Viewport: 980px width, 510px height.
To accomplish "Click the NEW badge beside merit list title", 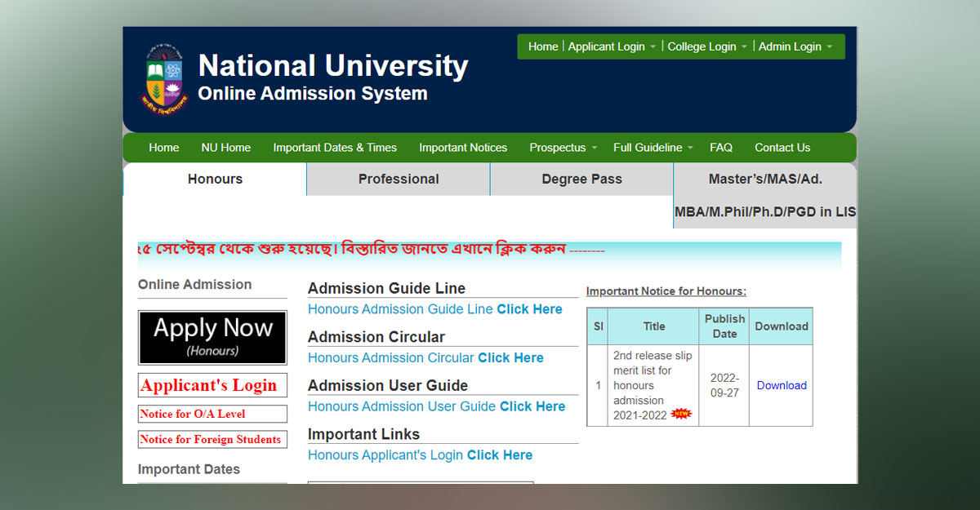I will 680,415.
